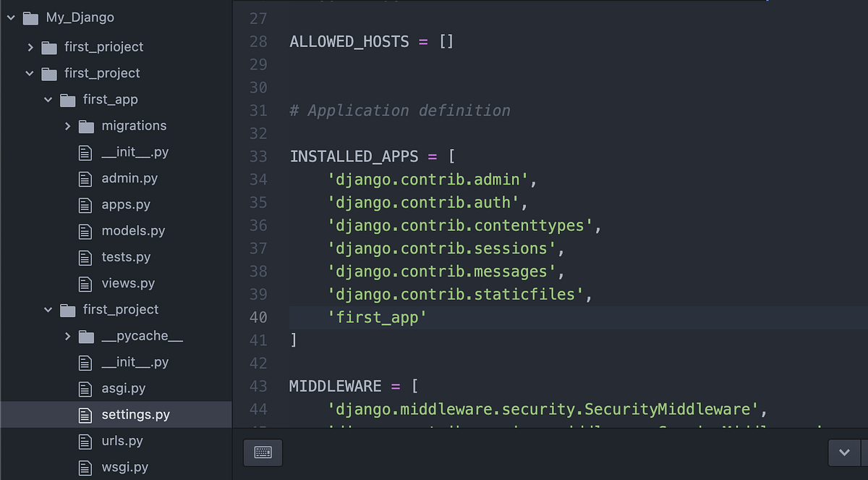The image size is (868, 480).
Task: Click the highlighted 'first_app' code line
Action: pos(378,317)
